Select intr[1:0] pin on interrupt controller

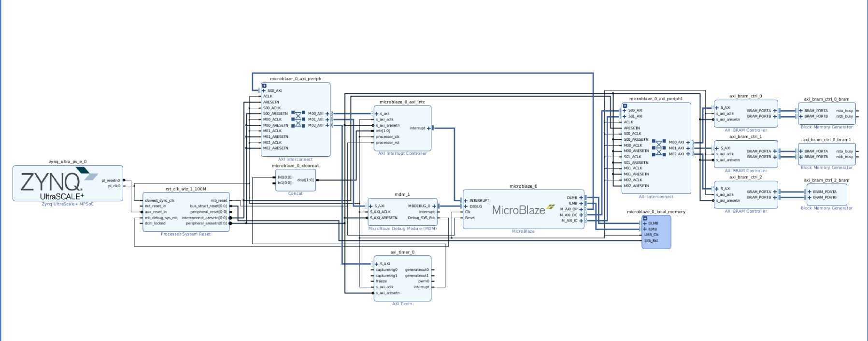[383, 131]
